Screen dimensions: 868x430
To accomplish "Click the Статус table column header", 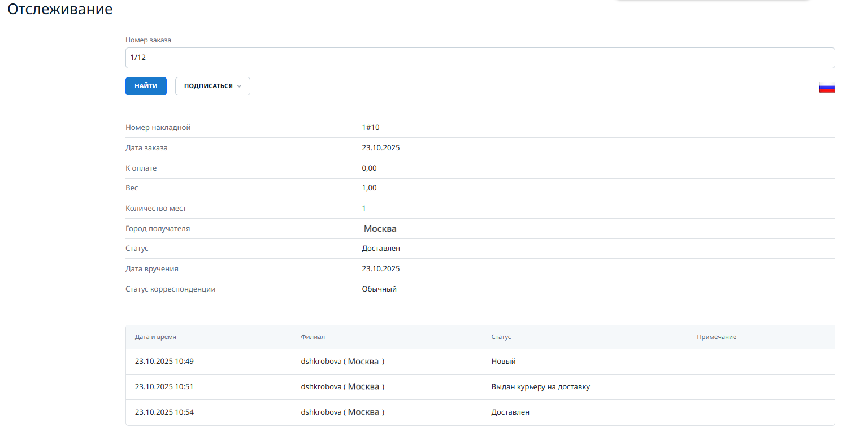I will click(501, 337).
